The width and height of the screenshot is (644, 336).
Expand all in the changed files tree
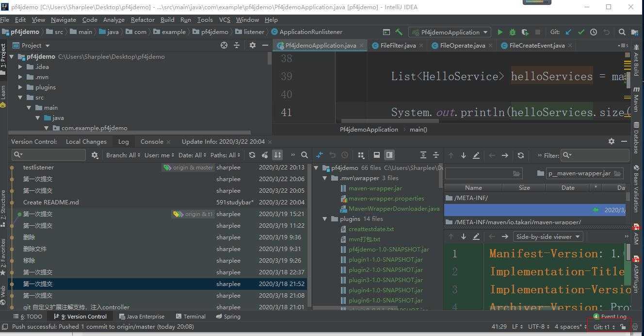pos(423,155)
